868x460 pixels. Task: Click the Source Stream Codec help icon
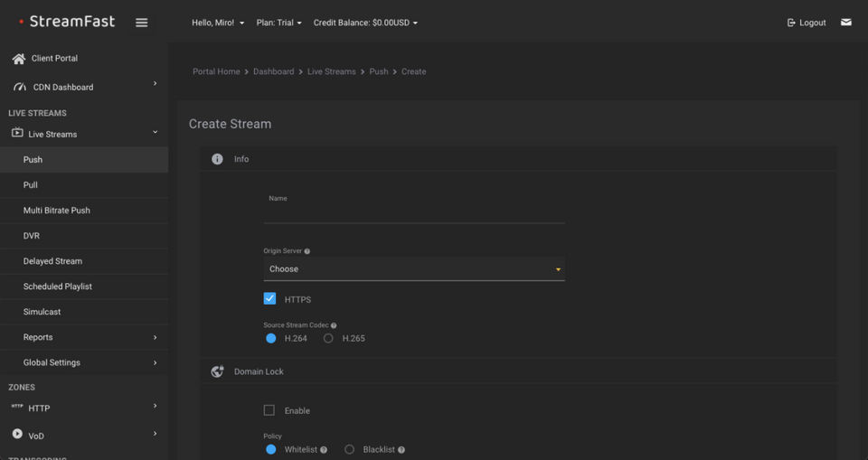pos(334,325)
